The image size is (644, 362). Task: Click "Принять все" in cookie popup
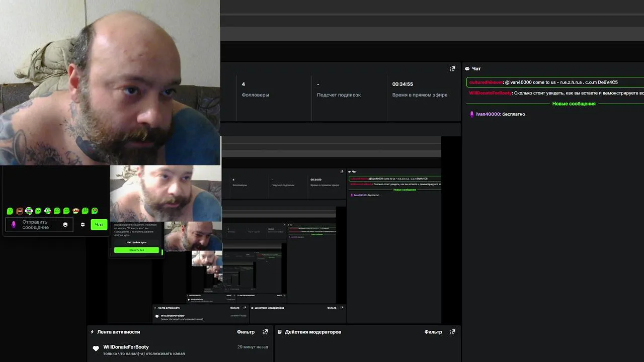[x=136, y=250]
